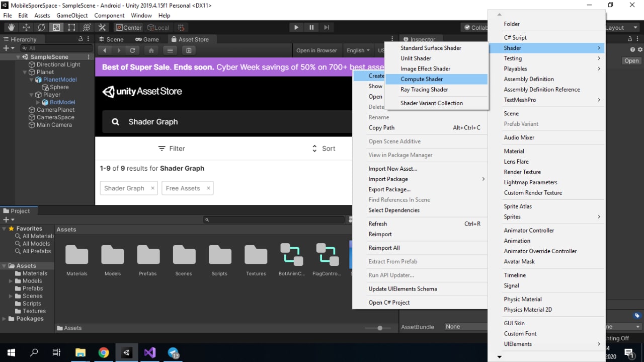Open the Hierarchy create plus dropdown

coord(9,48)
